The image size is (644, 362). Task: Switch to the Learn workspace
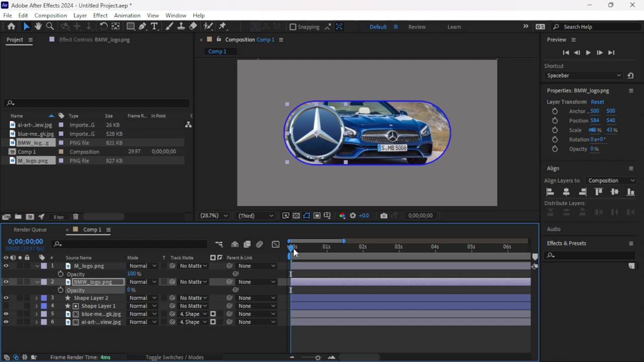pos(454,27)
